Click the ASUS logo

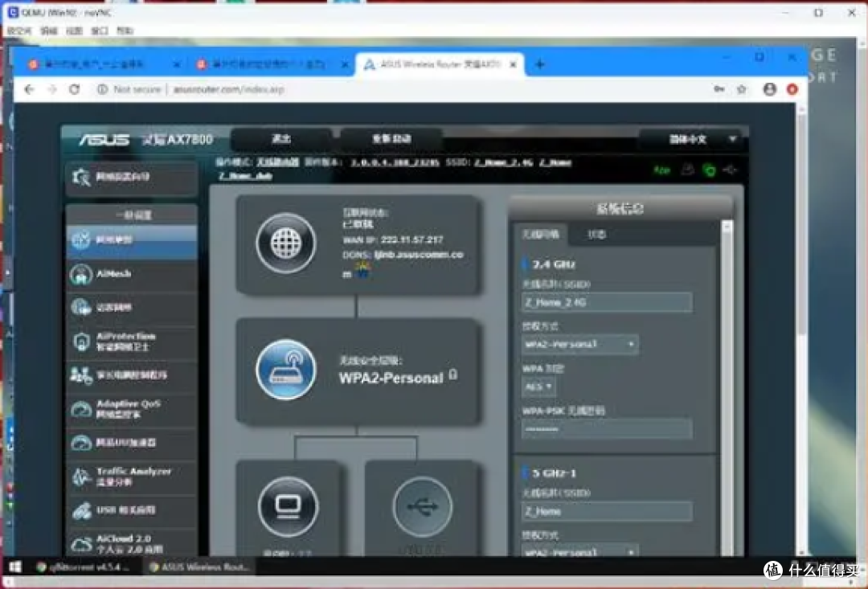click(104, 140)
